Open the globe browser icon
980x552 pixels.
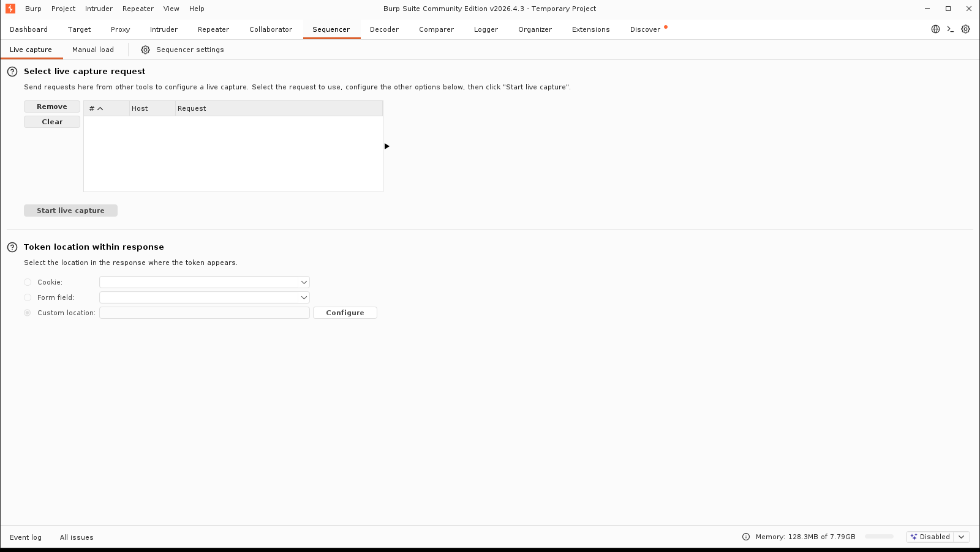tap(935, 29)
